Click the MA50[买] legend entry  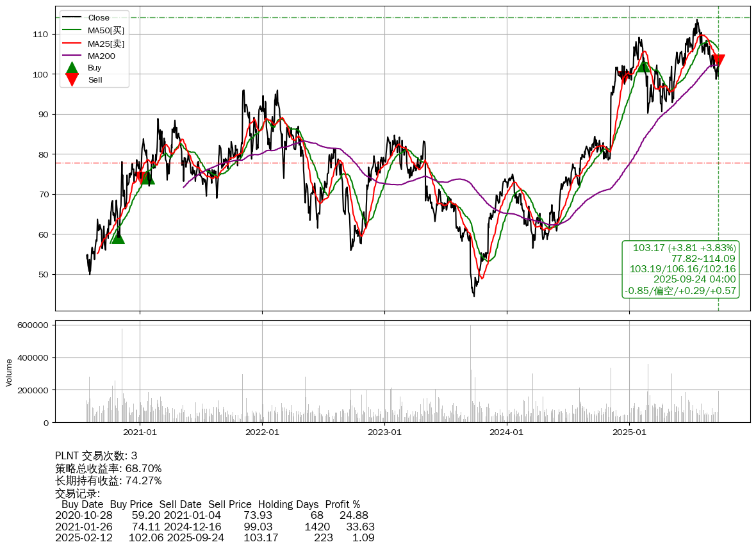point(106,30)
